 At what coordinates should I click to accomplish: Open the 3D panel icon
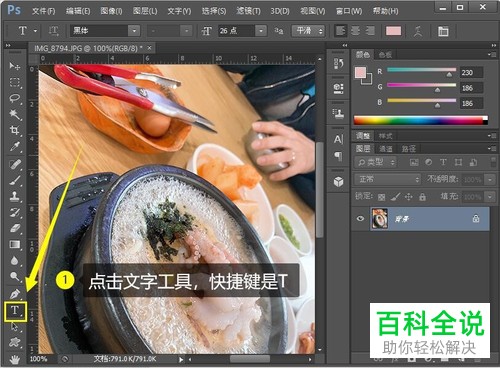[338, 182]
